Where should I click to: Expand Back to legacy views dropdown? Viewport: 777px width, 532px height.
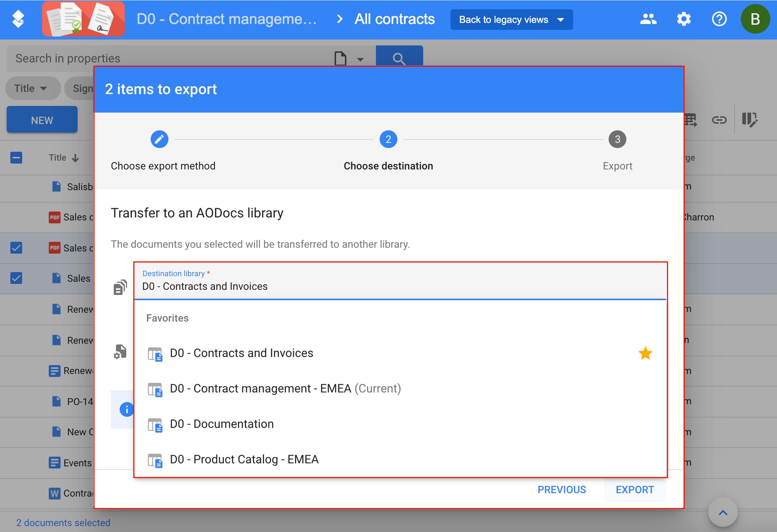pyautogui.click(x=511, y=20)
